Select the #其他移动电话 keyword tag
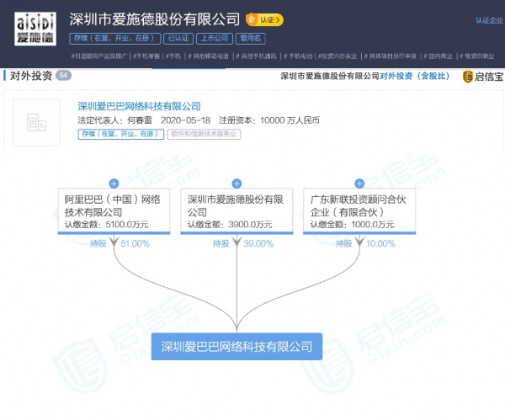 (209, 56)
